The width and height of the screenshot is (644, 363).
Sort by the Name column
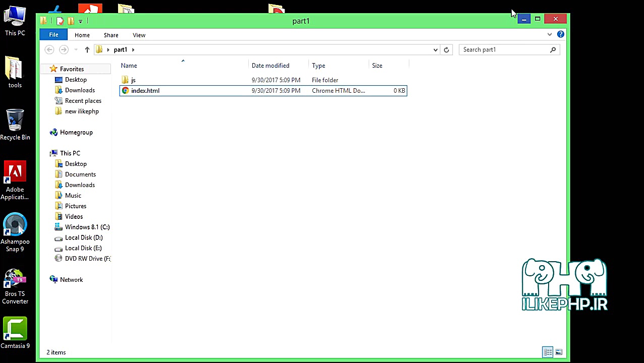(x=129, y=66)
